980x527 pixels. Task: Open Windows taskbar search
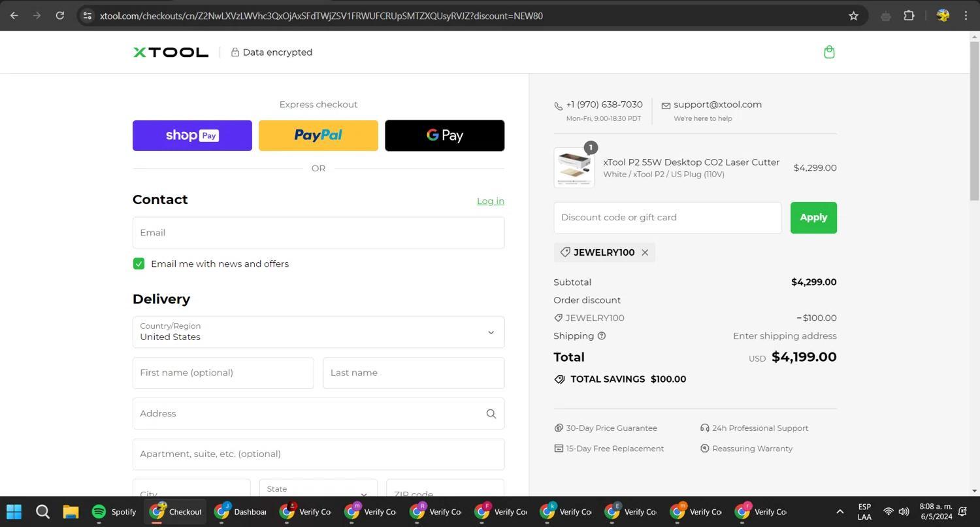pyautogui.click(x=42, y=511)
